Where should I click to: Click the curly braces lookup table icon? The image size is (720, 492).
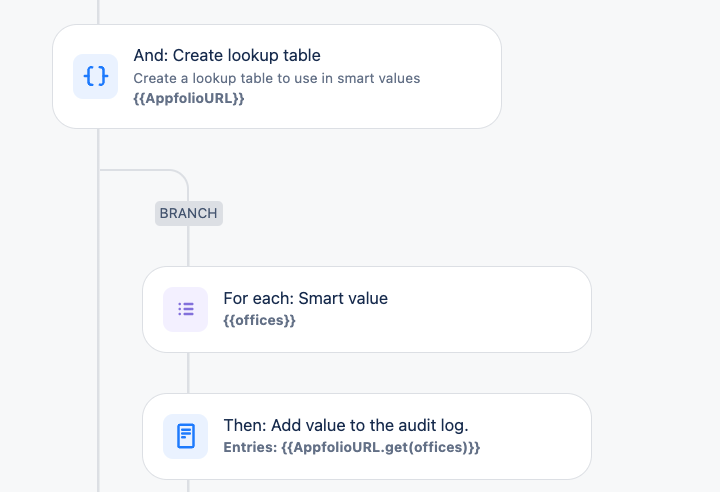(x=96, y=76)
